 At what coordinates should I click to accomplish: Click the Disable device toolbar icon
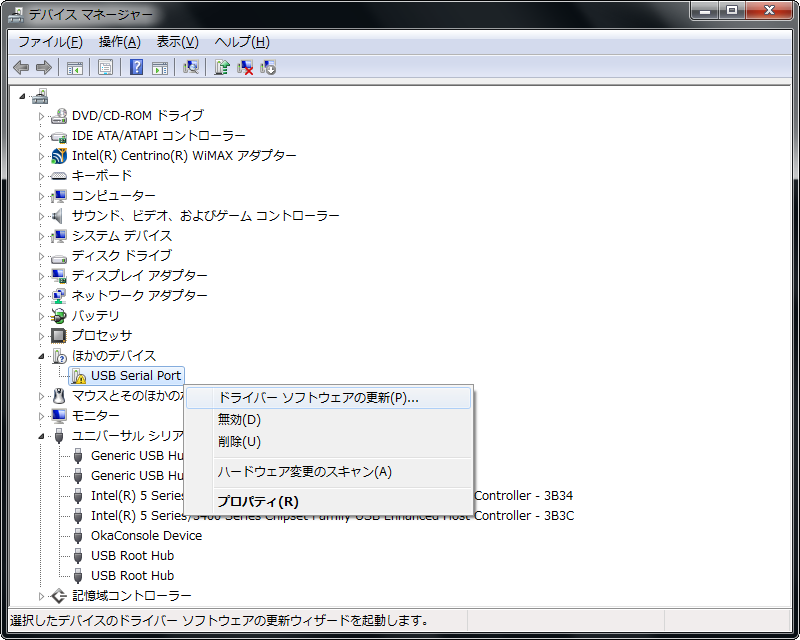(268, 67)
